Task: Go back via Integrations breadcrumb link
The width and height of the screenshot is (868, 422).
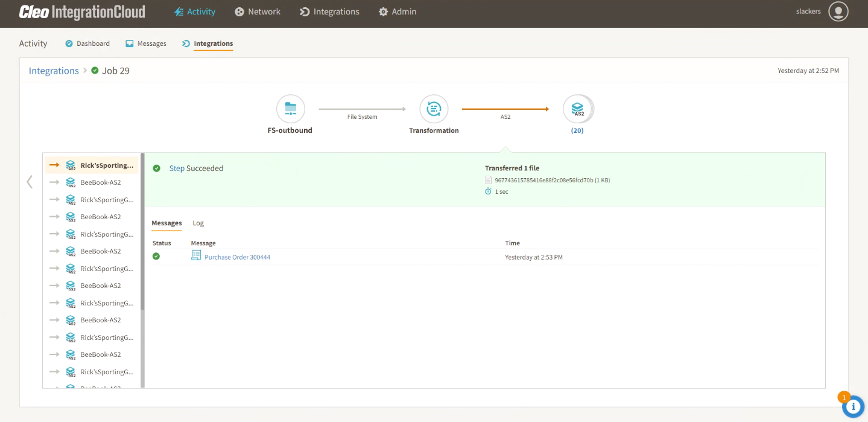Action: coord(54,71)
